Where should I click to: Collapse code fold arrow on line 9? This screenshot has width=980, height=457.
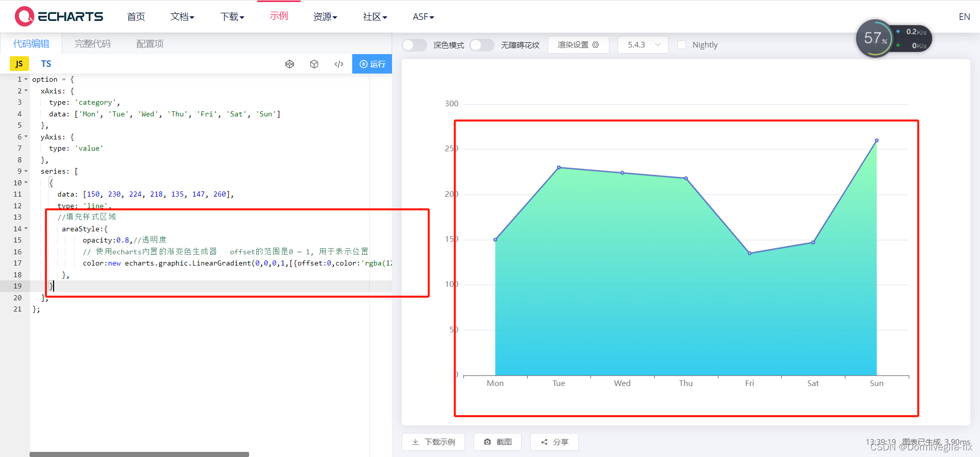click(x=26, y=171)
